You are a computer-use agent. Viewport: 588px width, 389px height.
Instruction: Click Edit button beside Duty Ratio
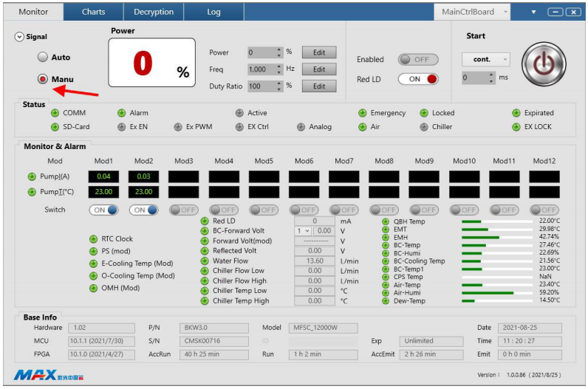point(318,86)
